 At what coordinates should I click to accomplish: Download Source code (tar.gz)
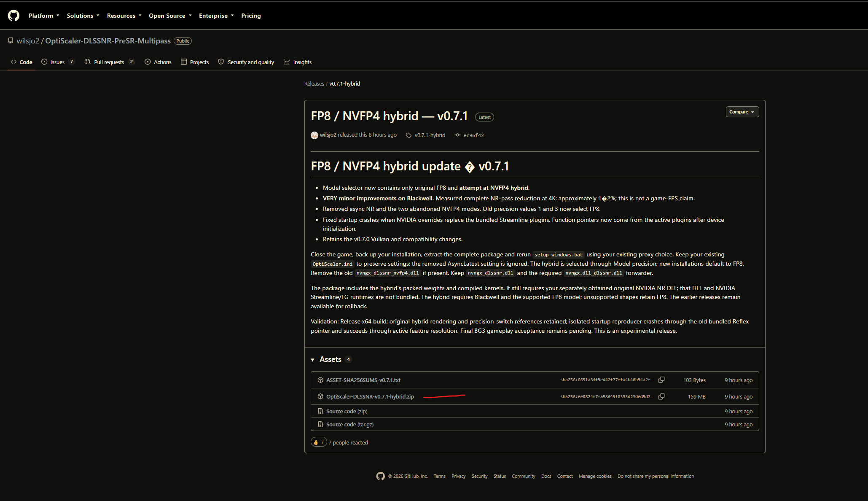pyautogui.click(x=350, y=424)
